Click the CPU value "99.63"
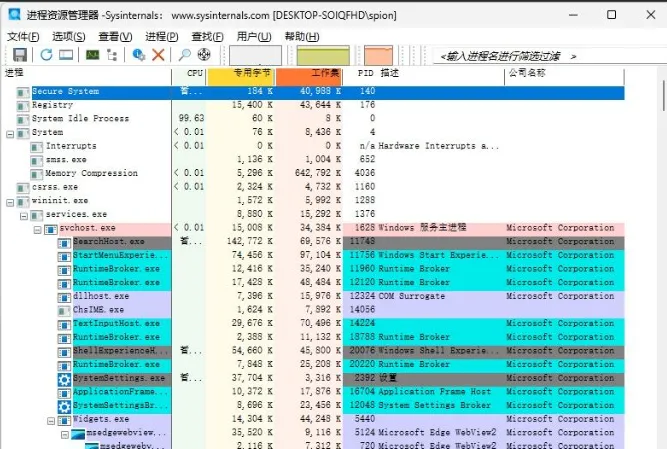This screenshot has width=667, height=449. (191, 118)
